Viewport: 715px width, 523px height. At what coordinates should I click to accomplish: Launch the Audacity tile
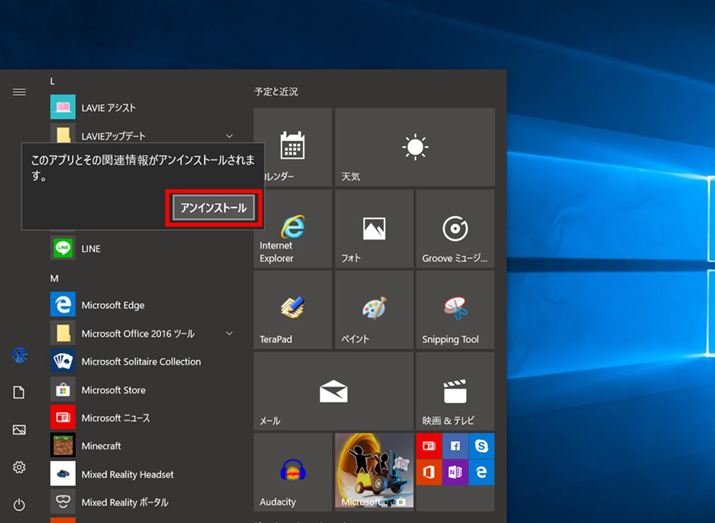pos(293,472)
